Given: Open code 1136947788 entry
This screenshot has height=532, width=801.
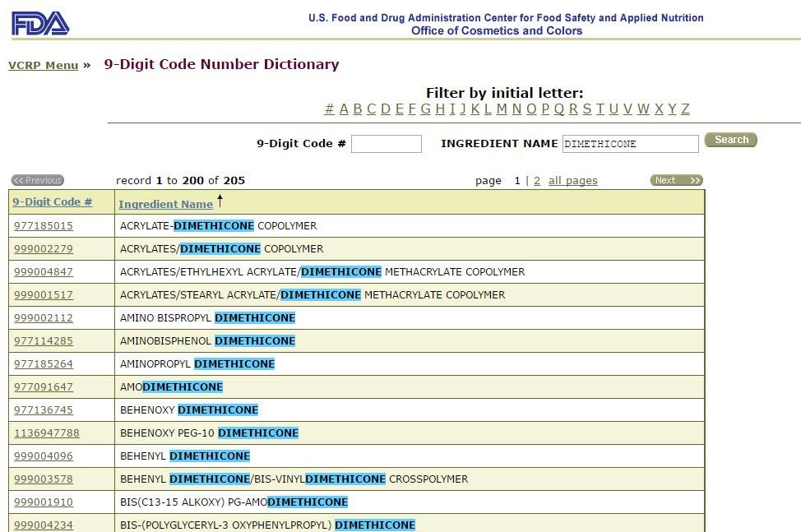Looking at the screenshot, I should pyautogui.click(x=47, y=433).
